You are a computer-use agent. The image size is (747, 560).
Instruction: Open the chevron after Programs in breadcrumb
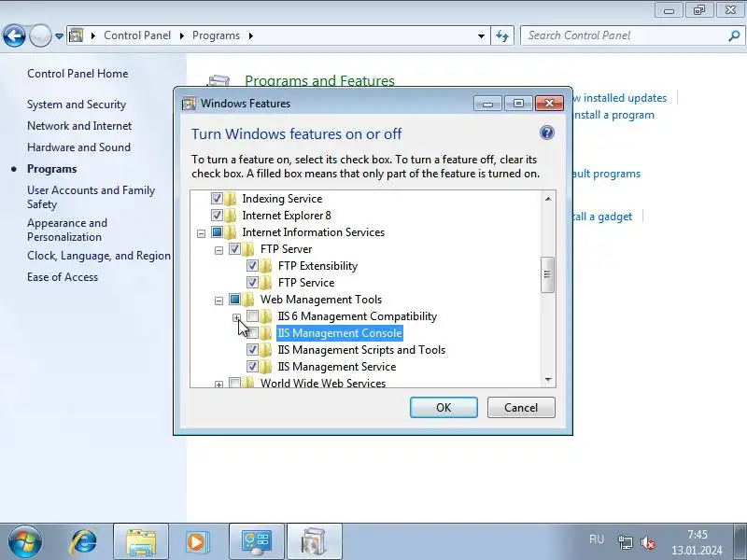click(x=250, y=35)
